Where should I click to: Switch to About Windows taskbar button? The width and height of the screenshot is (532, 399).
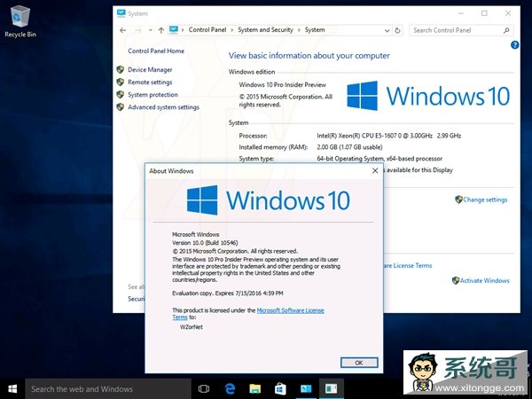click(331, 389)
